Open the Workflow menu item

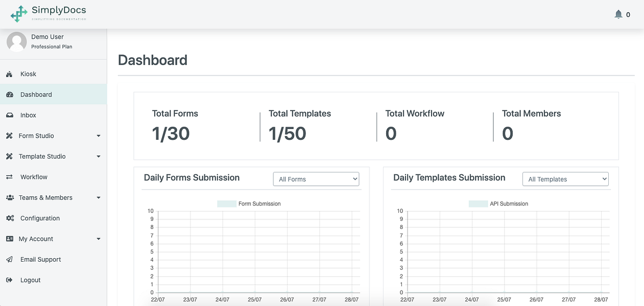point(54,177)
